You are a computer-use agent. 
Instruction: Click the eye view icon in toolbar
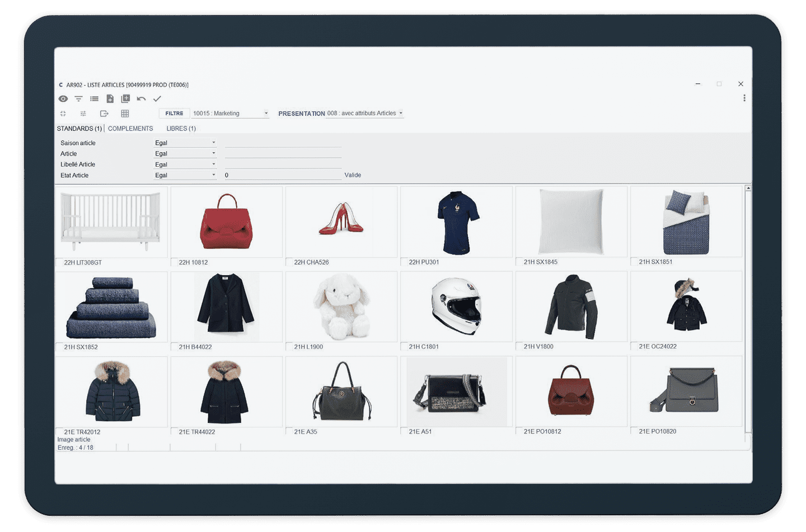(63, 99)
